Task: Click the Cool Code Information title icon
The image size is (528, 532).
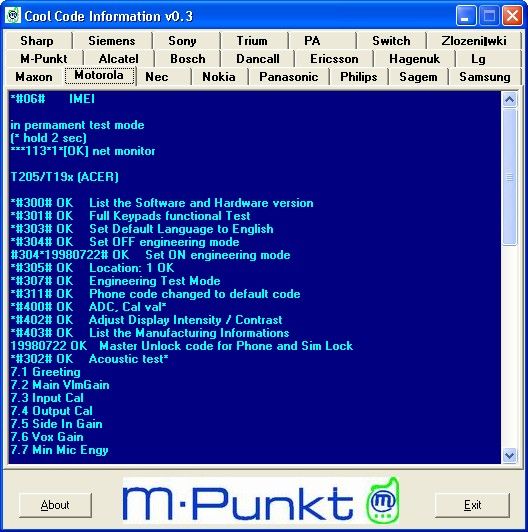Action: click(13, 16)
